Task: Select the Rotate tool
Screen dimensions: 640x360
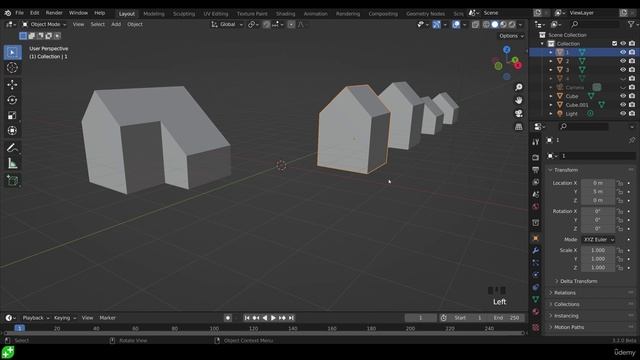Action: pyautogui.click(x=12, y=100)
